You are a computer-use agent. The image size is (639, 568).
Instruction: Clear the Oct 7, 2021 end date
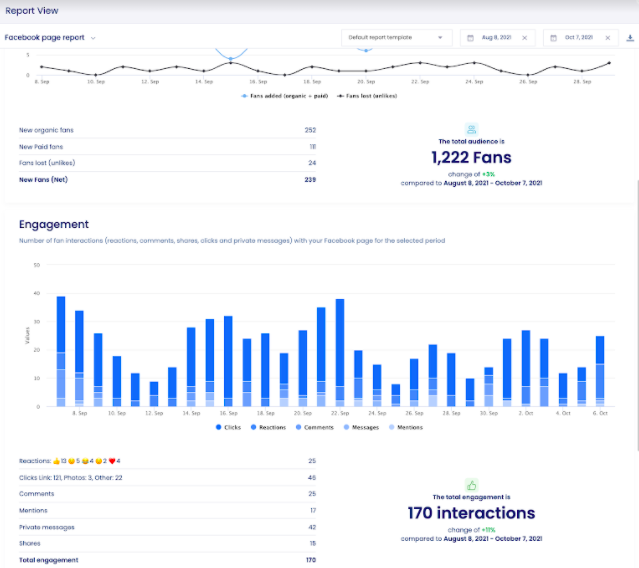click(608, 38)
